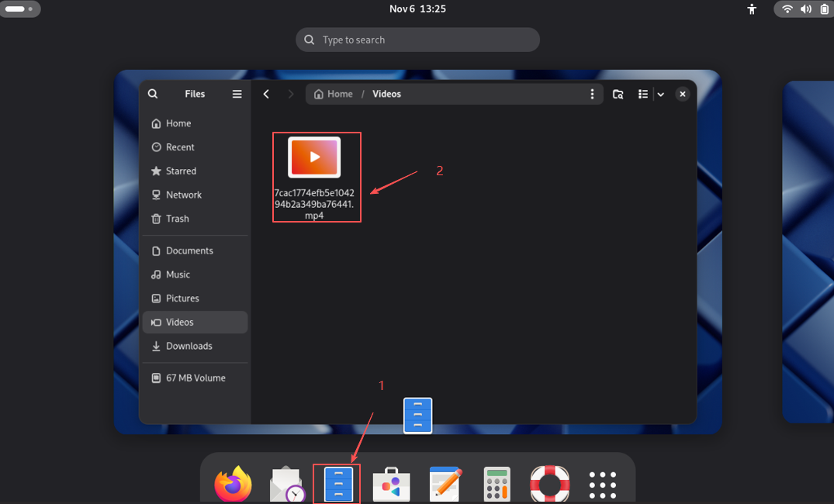Click Home in the path bar
This screenshot has width=834, height=504.
334,94
